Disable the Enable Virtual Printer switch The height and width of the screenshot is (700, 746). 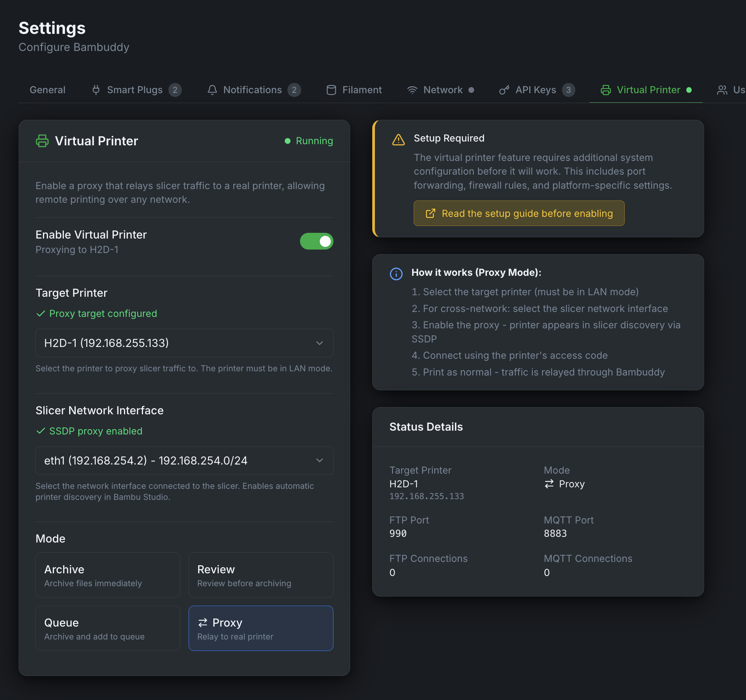[x=317, y=241]
